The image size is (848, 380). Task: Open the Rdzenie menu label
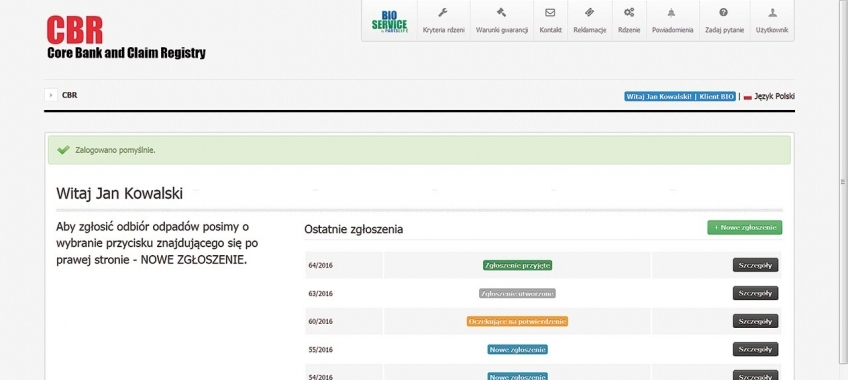tap(629, 30)
